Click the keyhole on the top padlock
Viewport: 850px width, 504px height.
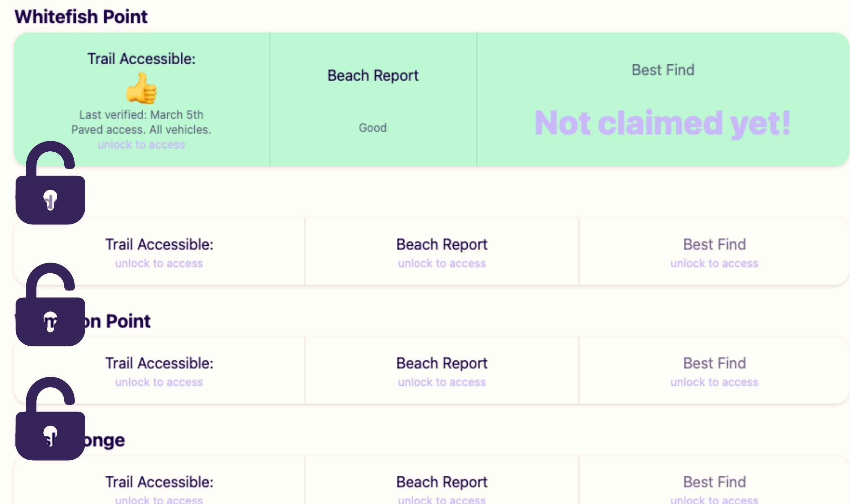51,199
